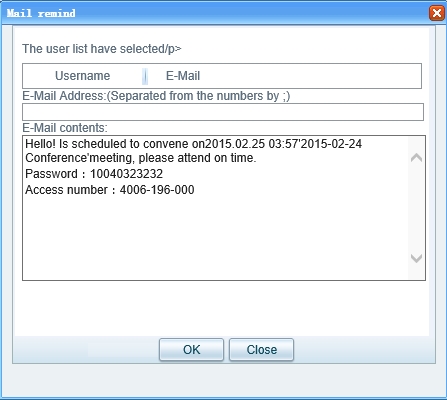
Task: Click the Close button at the bottom
Action: click(x=262, y=350)
